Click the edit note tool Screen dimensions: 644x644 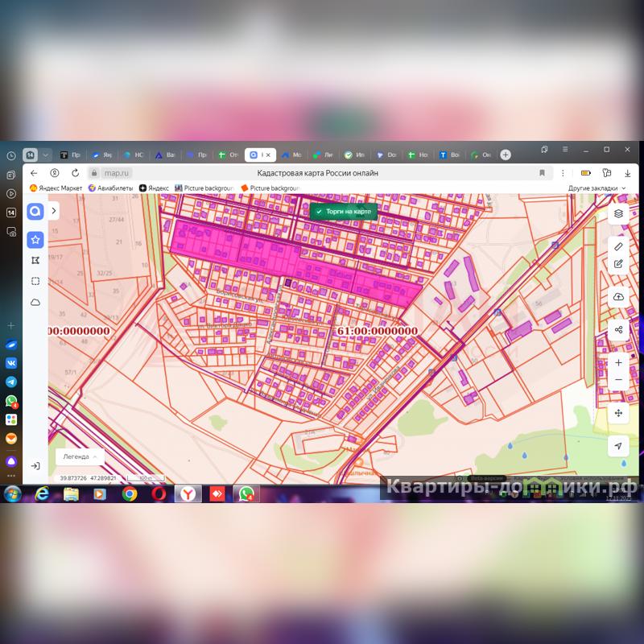(618, 263)
